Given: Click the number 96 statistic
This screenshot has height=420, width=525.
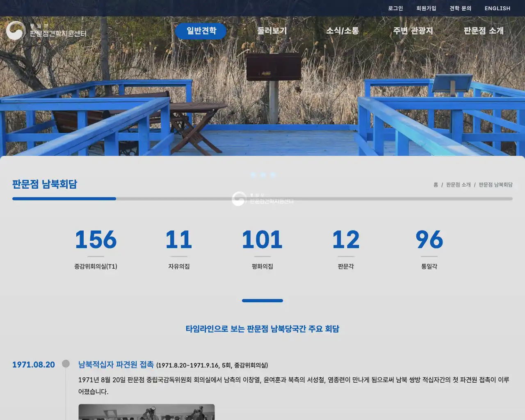Looking at the screenshot, I should 429,240.
